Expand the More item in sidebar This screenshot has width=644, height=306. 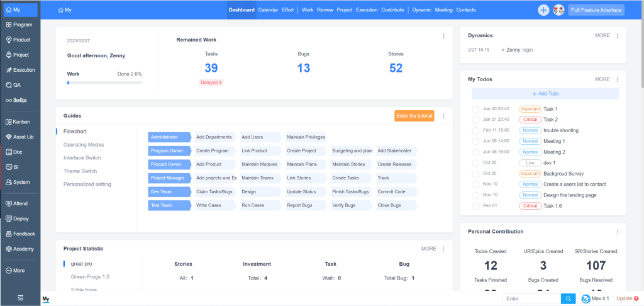(19, 270)
